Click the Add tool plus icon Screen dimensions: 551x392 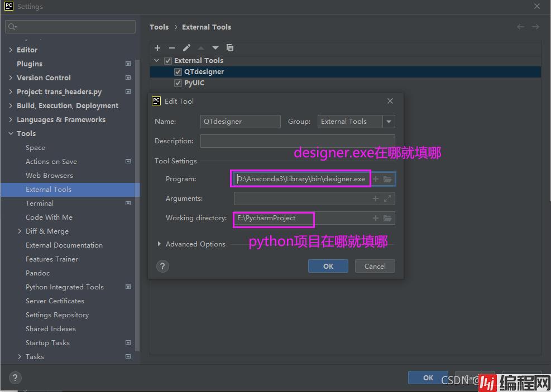157,48
